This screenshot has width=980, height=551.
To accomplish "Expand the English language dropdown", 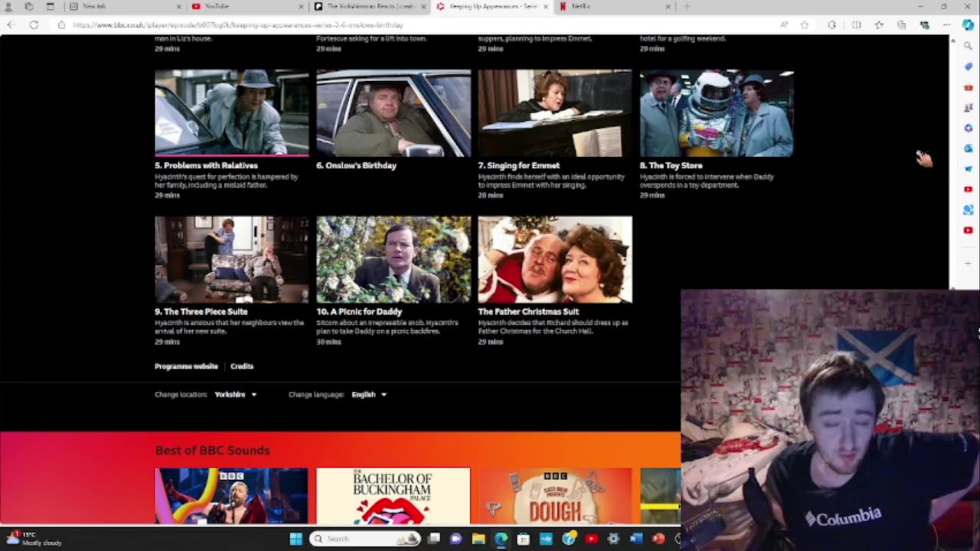I will coord(369,394).
